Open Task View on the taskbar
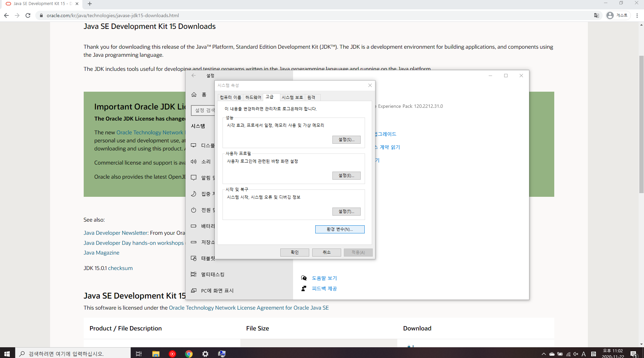The width and height of the screenshot is (644, 358). (x=138, y=354)
